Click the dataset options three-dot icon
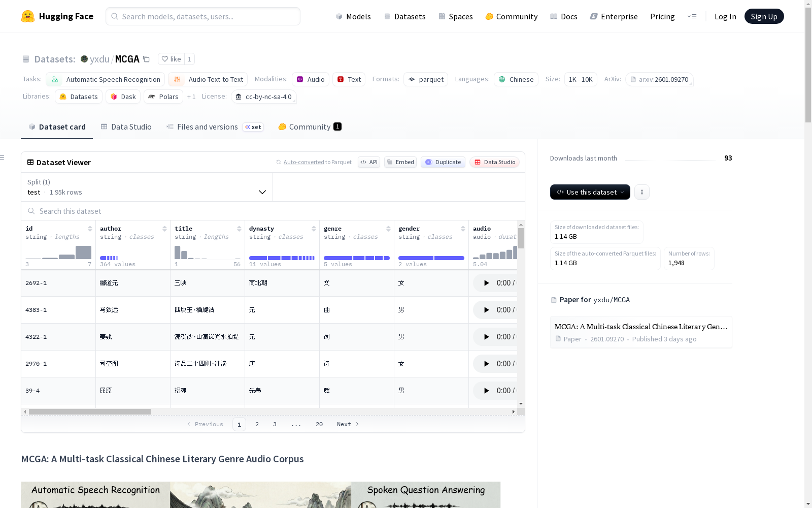Screen dimensions: 812x508 point(642,192)
